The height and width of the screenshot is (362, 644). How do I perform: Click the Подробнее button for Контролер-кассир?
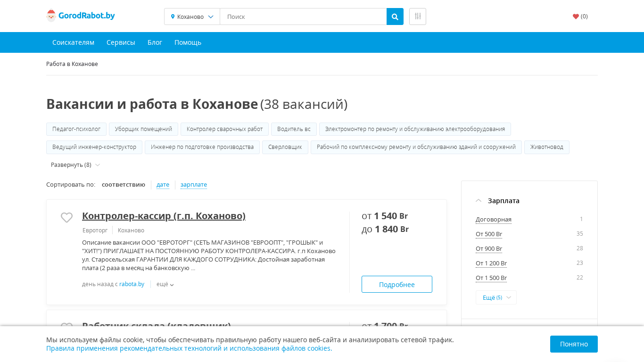tap(397, 284)
